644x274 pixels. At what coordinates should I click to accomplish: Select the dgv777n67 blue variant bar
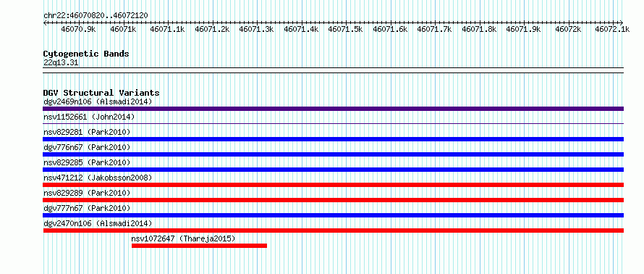(333, 215)
